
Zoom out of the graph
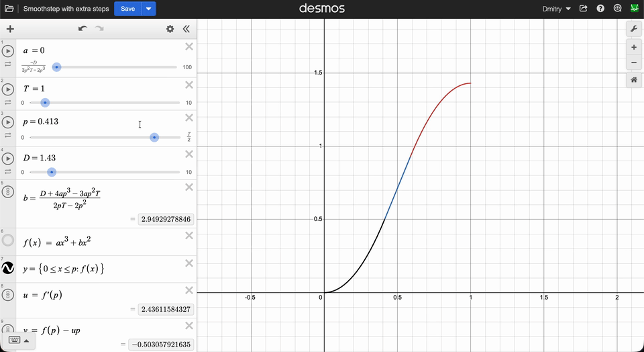pyautogui.click(x=634, y=62)
